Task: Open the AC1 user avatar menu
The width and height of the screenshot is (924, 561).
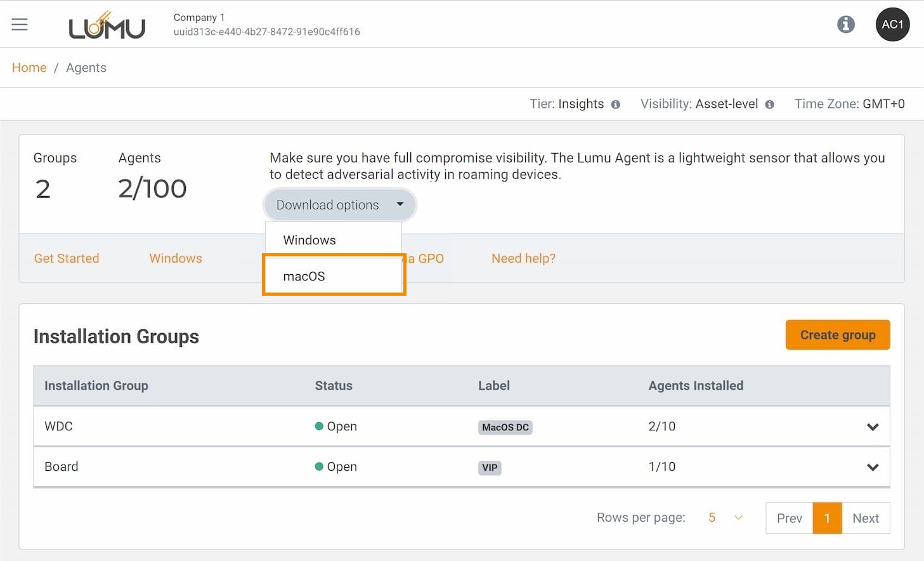Action: coord(892,25)
